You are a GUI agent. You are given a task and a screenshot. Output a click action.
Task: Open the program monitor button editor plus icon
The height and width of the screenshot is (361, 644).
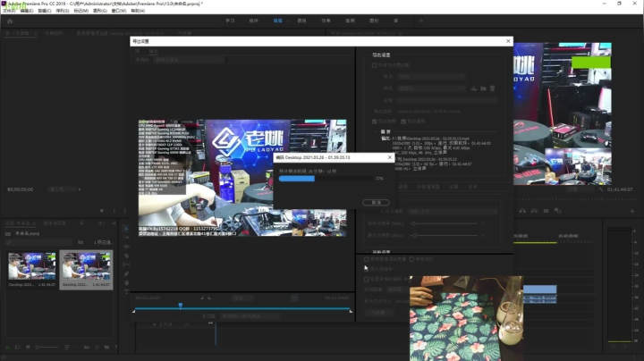coord(632,211)
